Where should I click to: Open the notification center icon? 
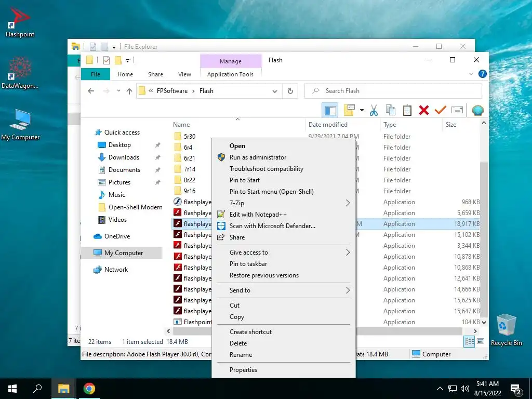tap(516, 389)
